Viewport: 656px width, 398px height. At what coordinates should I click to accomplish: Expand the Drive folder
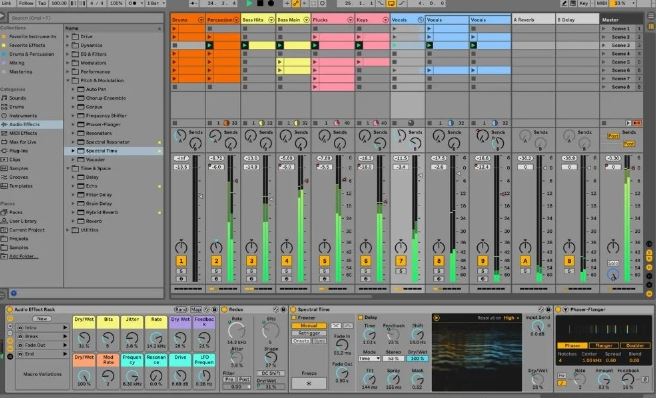[68, 36]
